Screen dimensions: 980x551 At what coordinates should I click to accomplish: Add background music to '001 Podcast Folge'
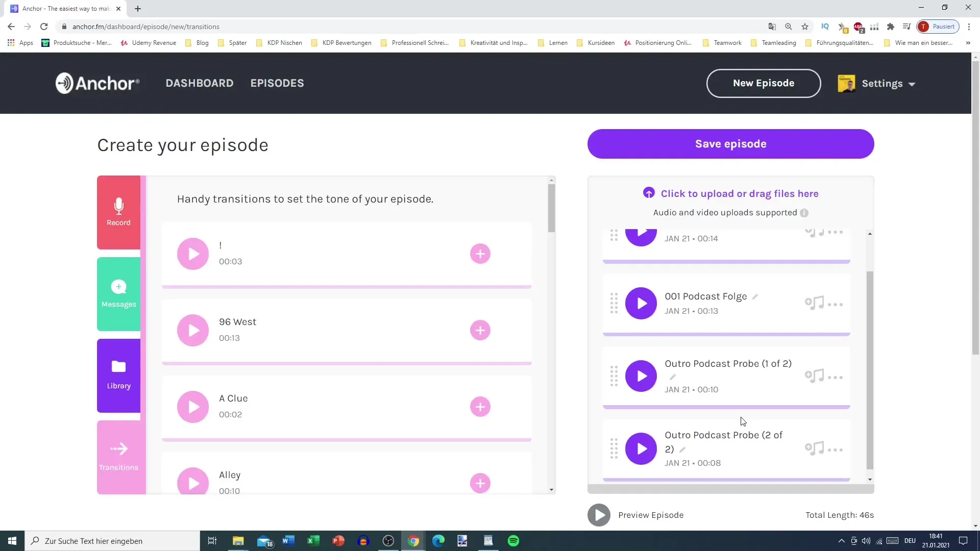tap(815, 303)
